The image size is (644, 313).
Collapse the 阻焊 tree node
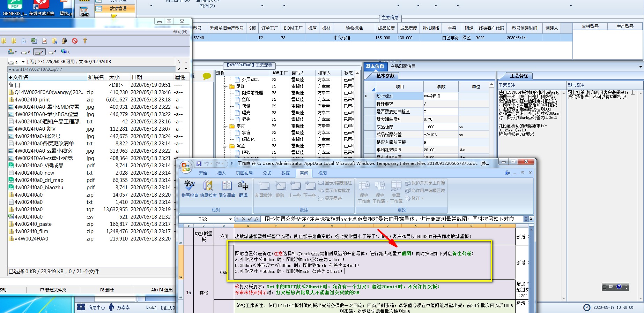point(225,86)
